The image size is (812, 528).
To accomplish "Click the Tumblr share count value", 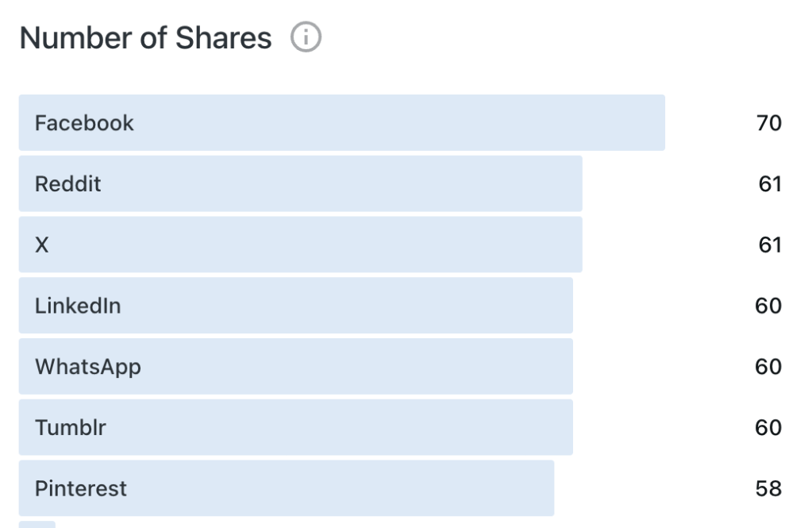I will [768, 427].
